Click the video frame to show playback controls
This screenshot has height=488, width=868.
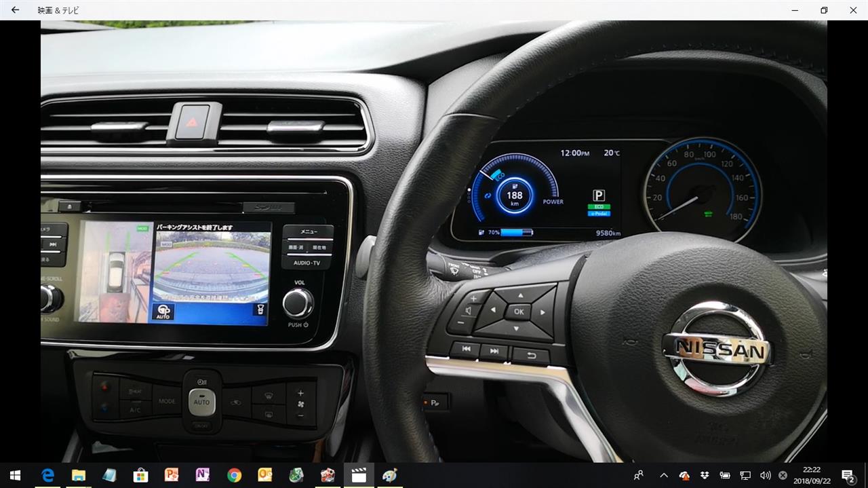point(434,241)
